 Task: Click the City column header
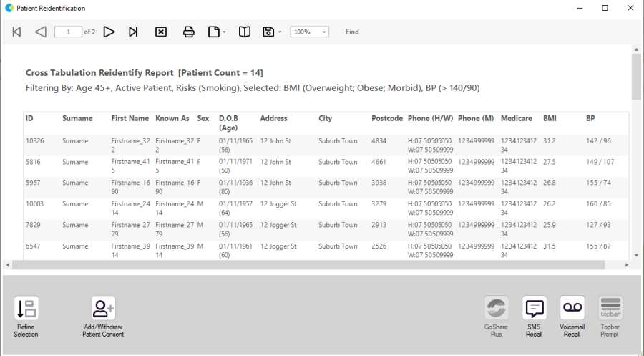325,118
